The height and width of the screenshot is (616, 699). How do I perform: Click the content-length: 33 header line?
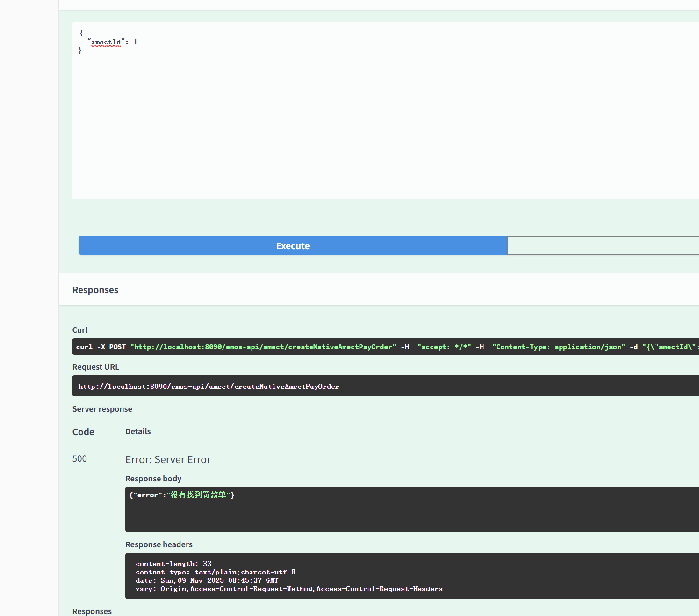(x=173, y=564)
